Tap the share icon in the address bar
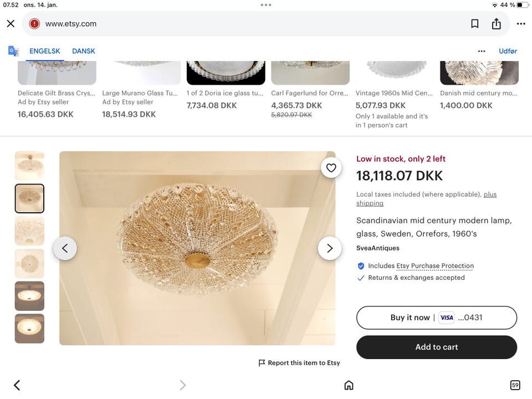The height and width of the screenshot is (399, 532). coord(497,23)
